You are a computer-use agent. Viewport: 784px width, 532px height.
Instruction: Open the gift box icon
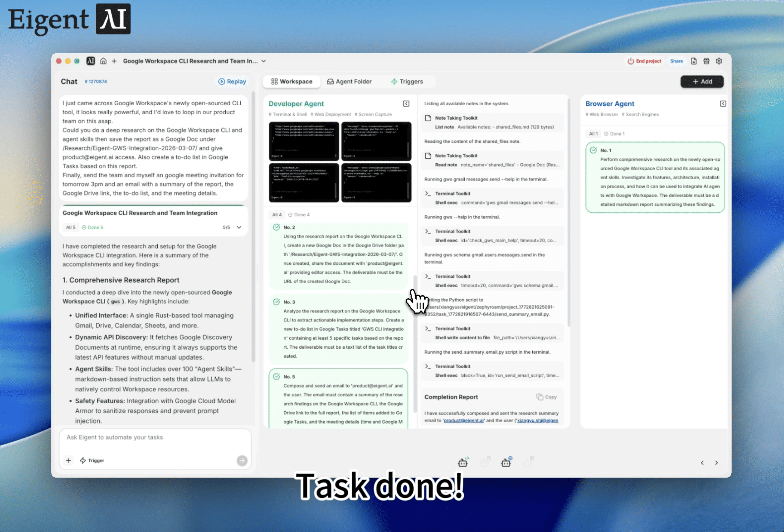click(706, 61)
